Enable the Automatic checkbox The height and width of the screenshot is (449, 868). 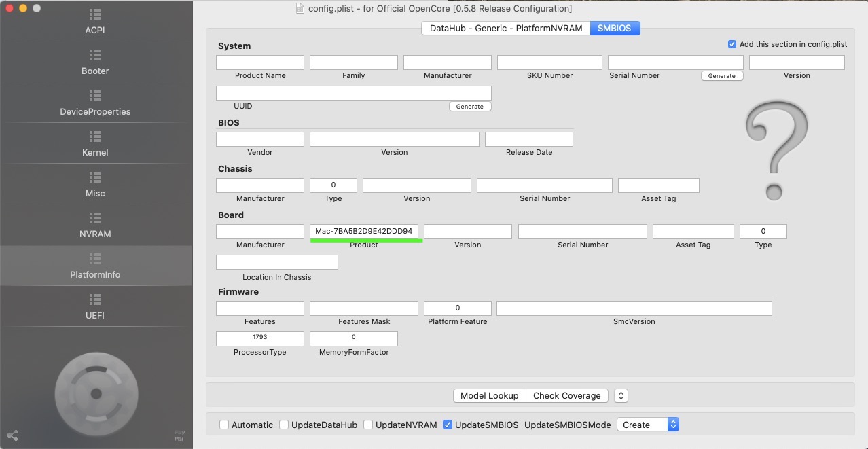(x=224, y=425)
